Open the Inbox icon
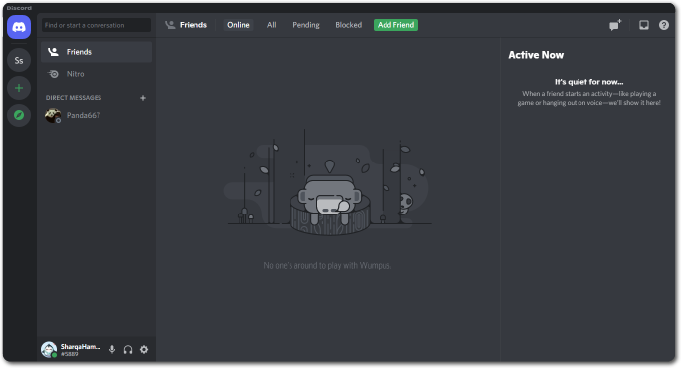The image size is (681, 368). (x=644, y=25)
